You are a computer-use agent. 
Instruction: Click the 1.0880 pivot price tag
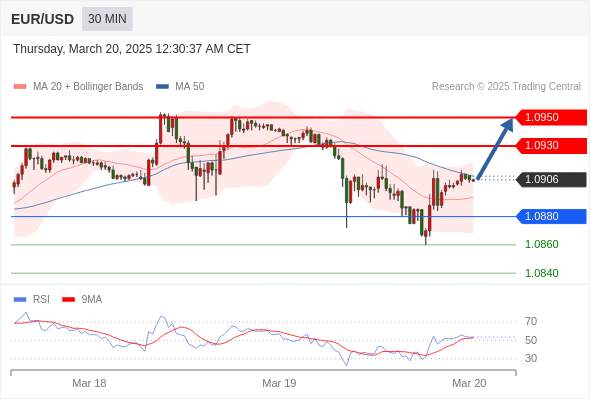pyautogui.click(x=551, y=216)
